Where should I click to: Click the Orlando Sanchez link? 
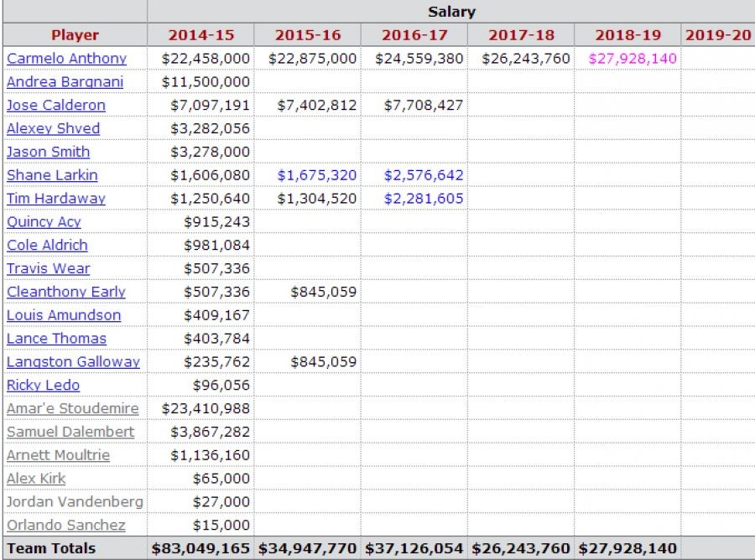[66, 526]
